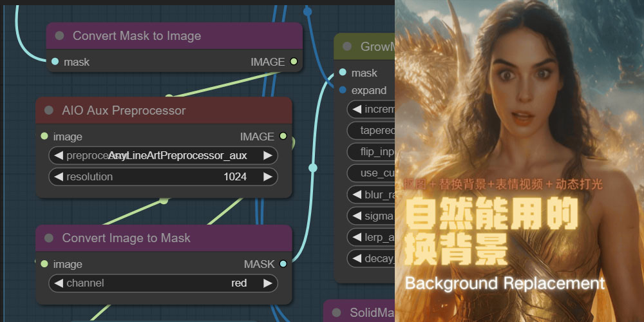The height and width of the screenshot is (322, 644).
Task: Decrease the lerp_a value with the left arrow
Action: (x=357, y=238)
